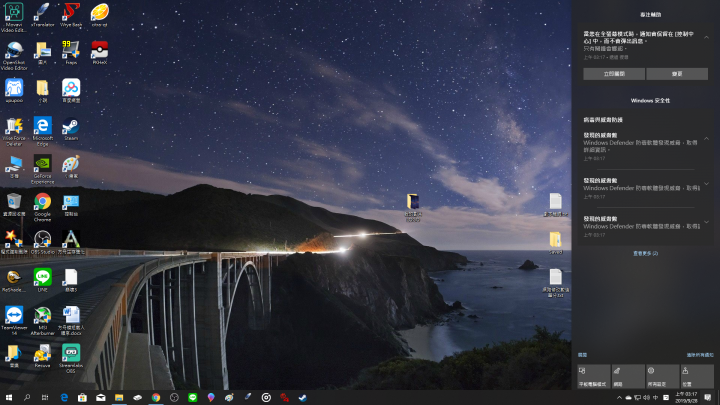Open the upupoo desktop shortcut

[x=14, y=90]
